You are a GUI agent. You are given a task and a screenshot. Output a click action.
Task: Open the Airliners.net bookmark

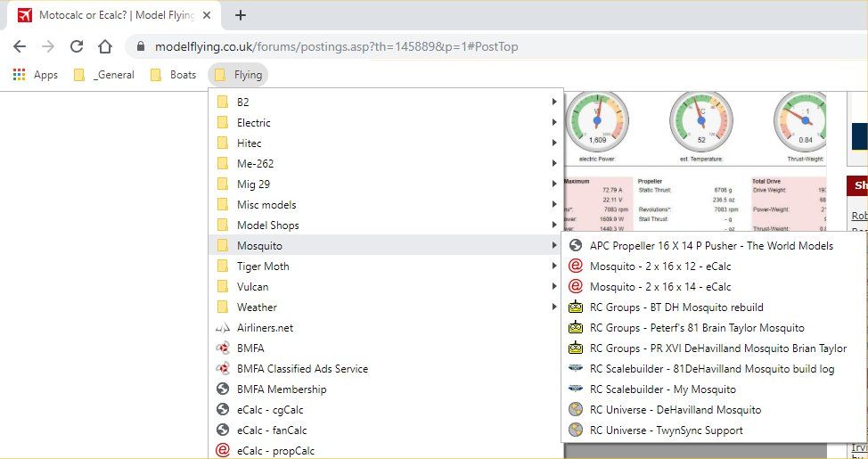[265, 328]
